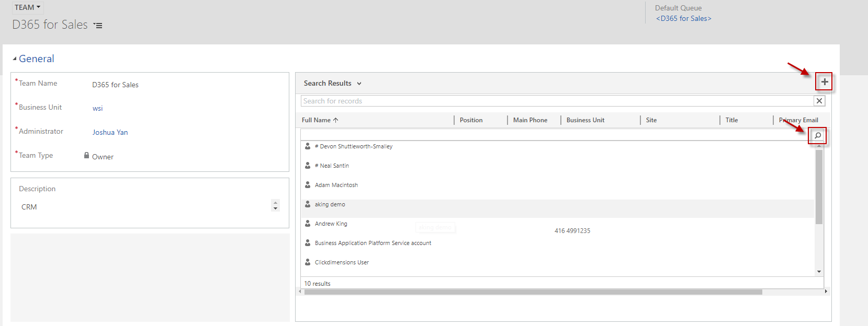This screenshot has width=868, height=326.
Task: Expand the Search Results view dropdown
Action: (359, 84)
